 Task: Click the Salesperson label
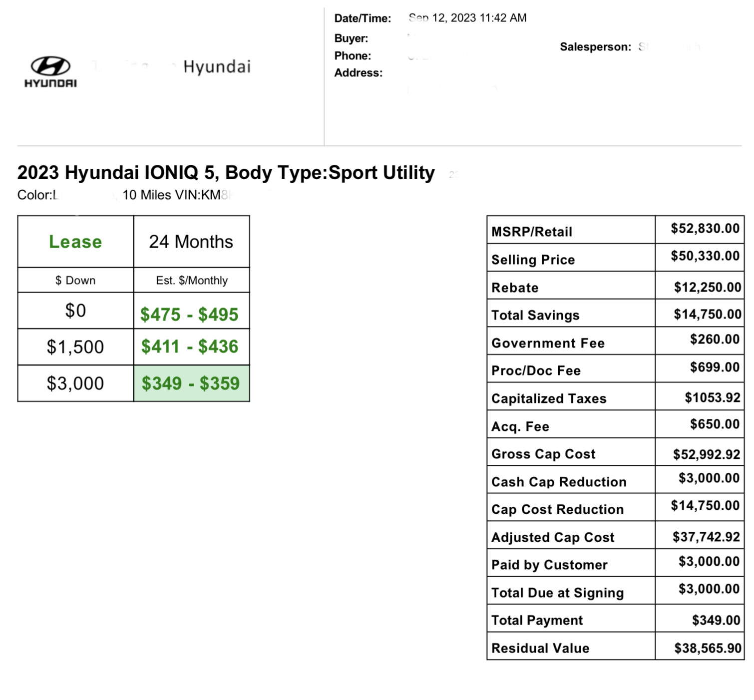click(x=595, y=47)
